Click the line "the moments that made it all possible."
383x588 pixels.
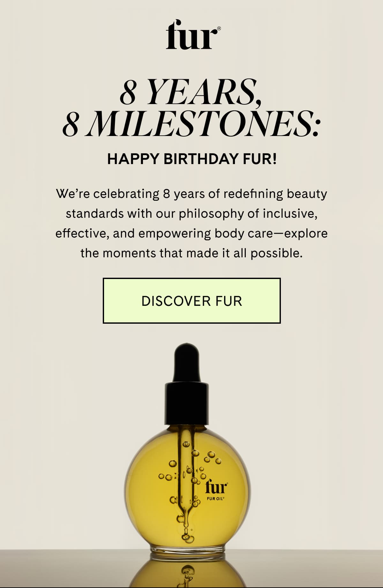click(191, 253)
